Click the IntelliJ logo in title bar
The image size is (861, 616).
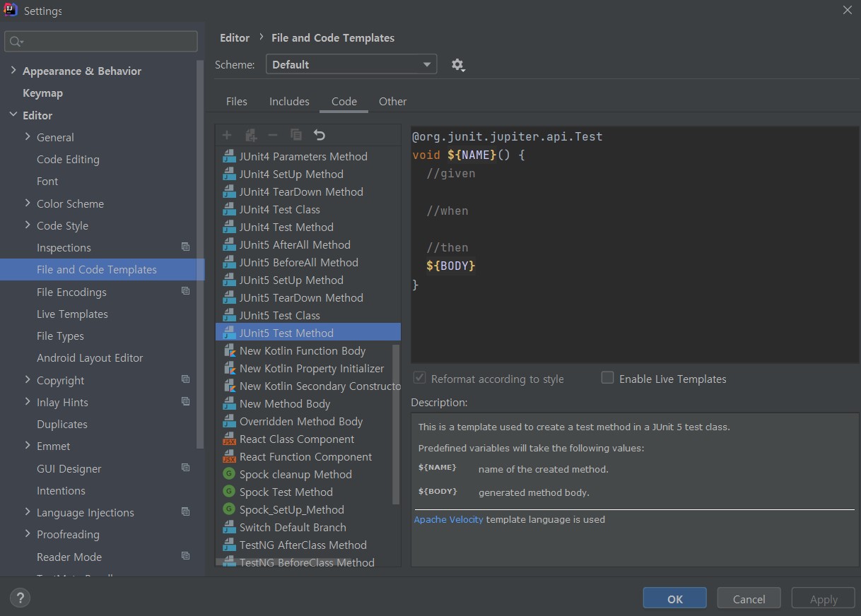[x=11, y=10]
